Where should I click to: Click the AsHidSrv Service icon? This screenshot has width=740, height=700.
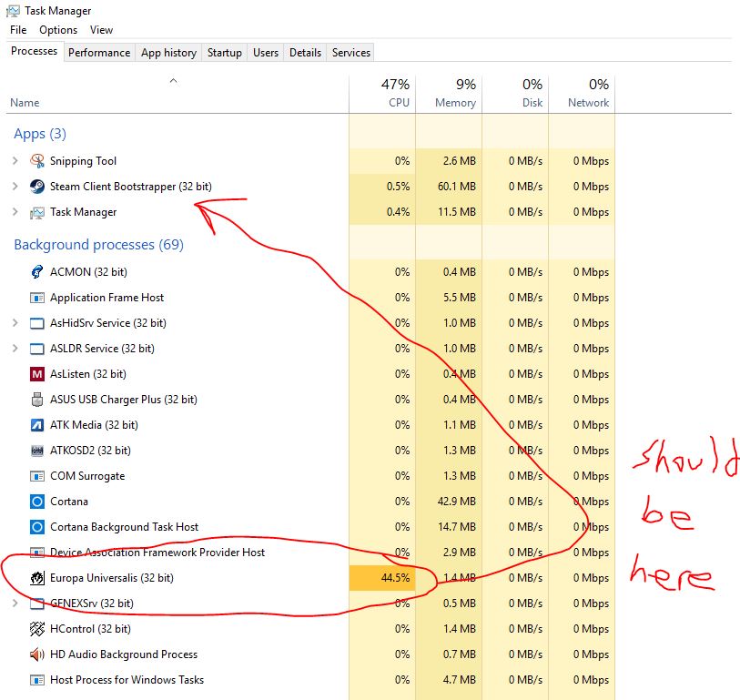pos(37,323)
